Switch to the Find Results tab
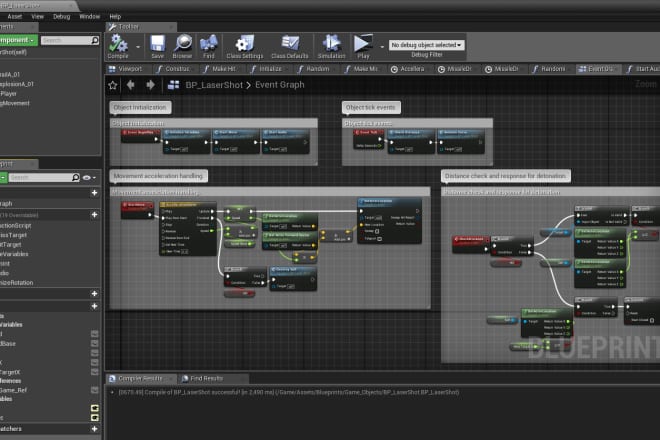This screenshot has width=660, height=440. coord(207,379)
